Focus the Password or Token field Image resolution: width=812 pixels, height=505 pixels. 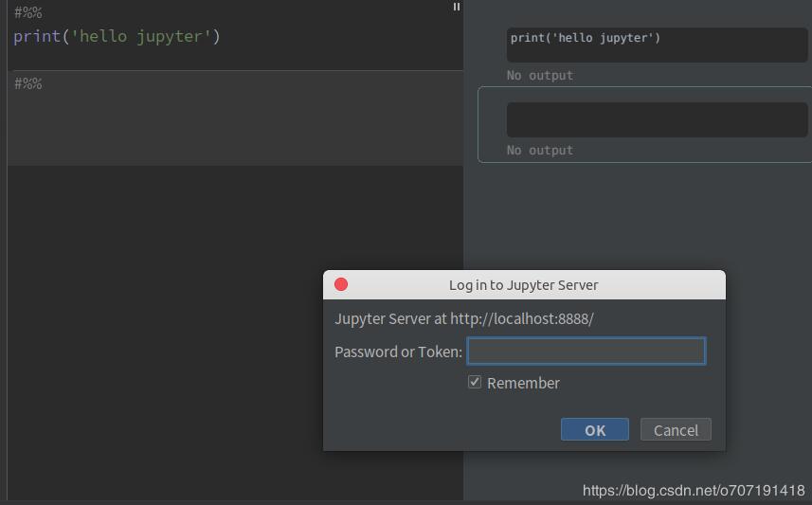tap(586, 352)
